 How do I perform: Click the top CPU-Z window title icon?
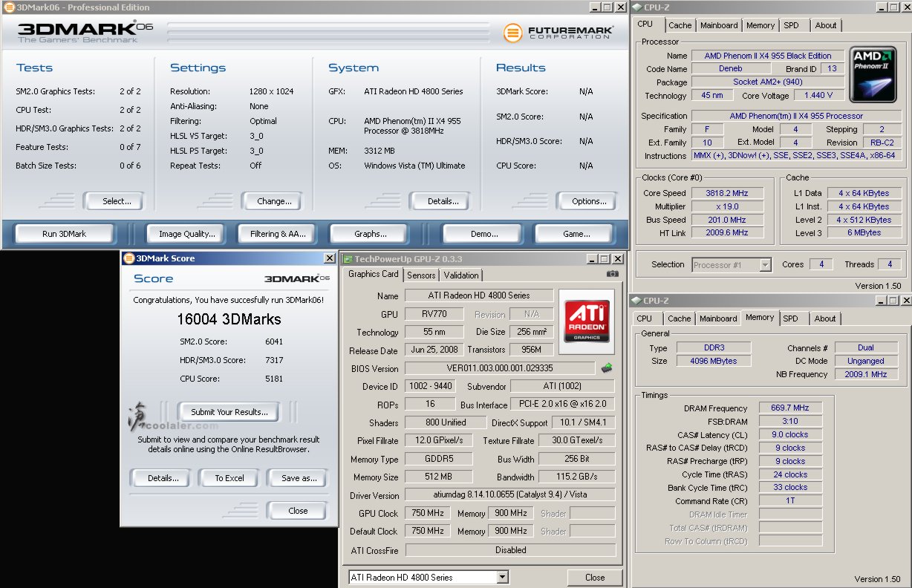pos(636,8)
